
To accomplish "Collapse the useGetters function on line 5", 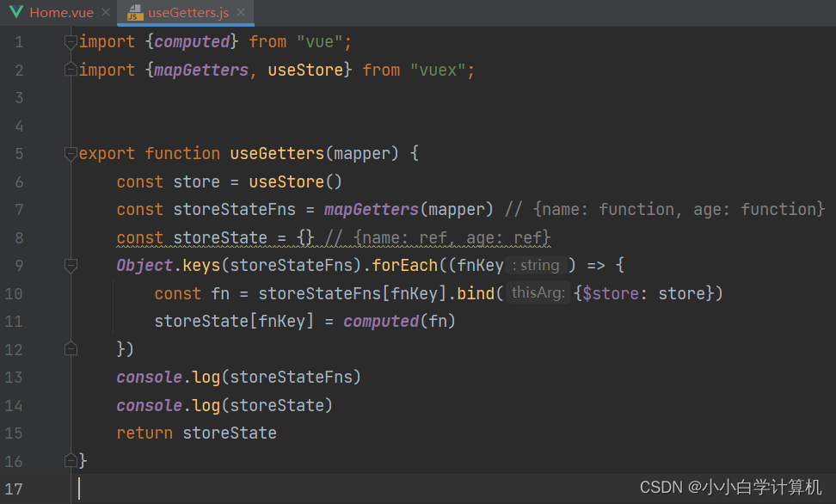I will tap(71, 154).
